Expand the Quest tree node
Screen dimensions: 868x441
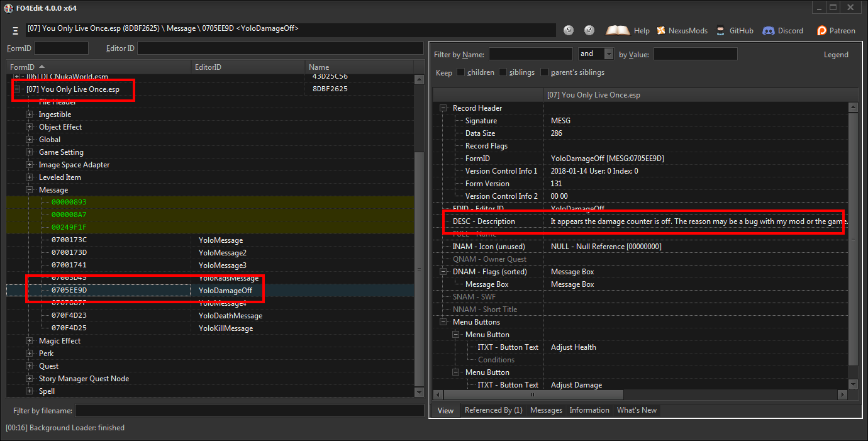point(29,366)
